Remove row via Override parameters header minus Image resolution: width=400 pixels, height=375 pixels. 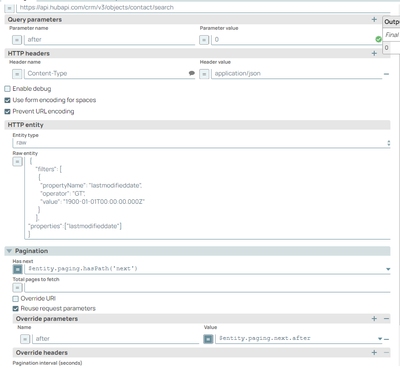click(386, 319)
